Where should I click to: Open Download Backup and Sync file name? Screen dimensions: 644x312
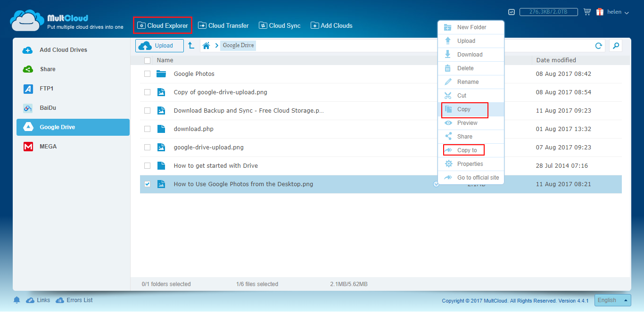[x=249, y=111]
